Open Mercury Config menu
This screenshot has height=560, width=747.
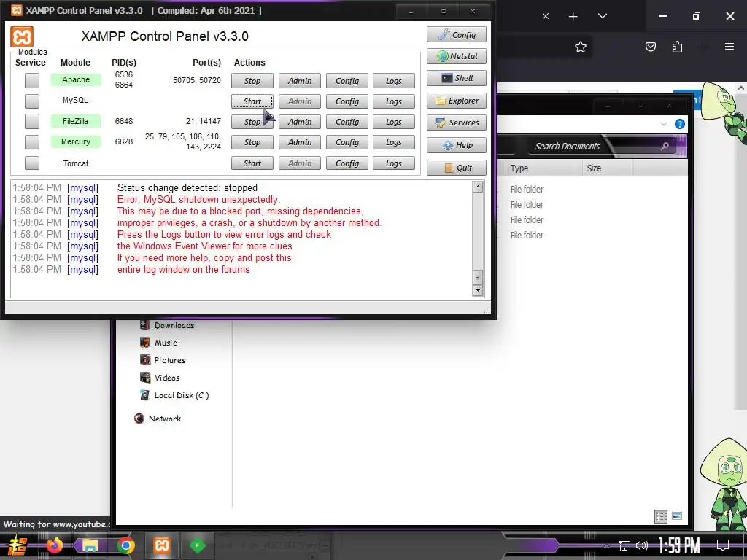347,142
